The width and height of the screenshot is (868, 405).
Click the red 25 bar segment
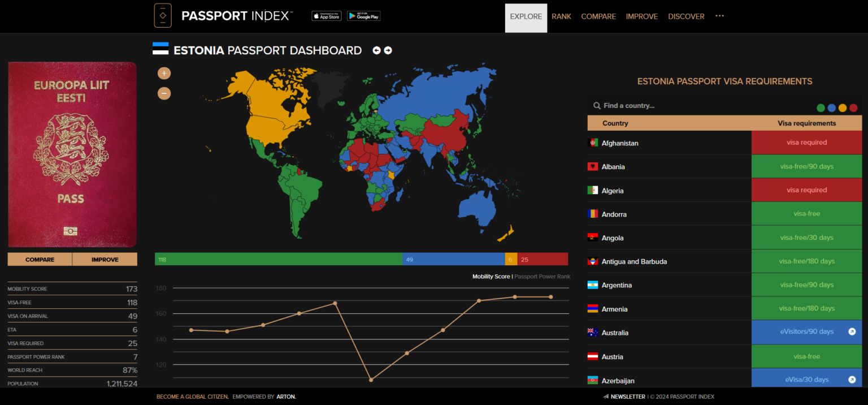pyautogui.click(x=542, y=259)
